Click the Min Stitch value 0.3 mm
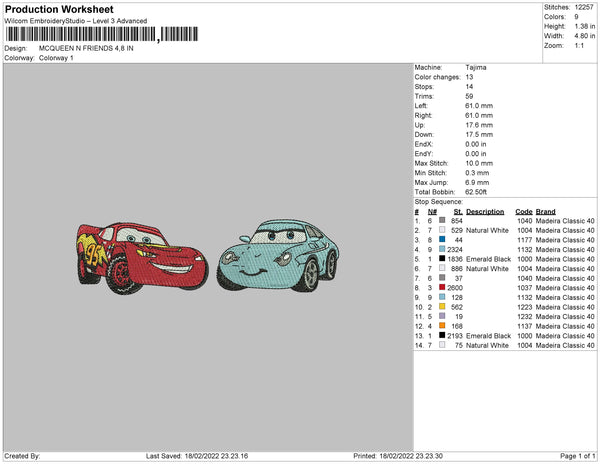Image resolution: width=600 pixels, height=464 pixels. pyautogui.click(x=477, y=173)
